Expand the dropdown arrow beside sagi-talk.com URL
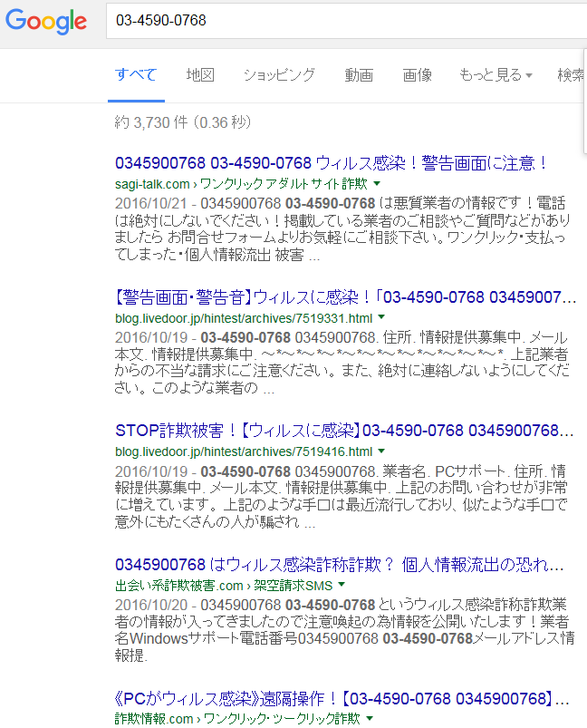Screen dimensions: 587x728 point(377,183)
